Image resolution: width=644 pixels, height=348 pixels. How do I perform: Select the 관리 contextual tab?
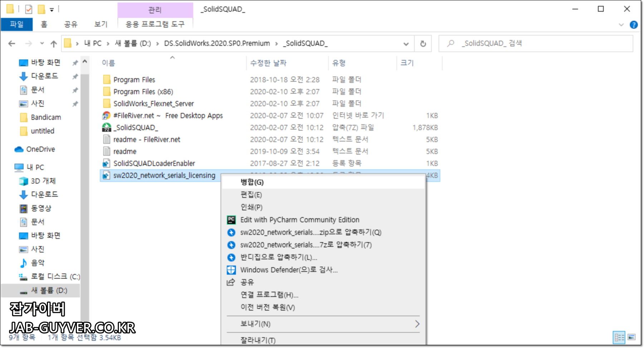click(155, 10)
